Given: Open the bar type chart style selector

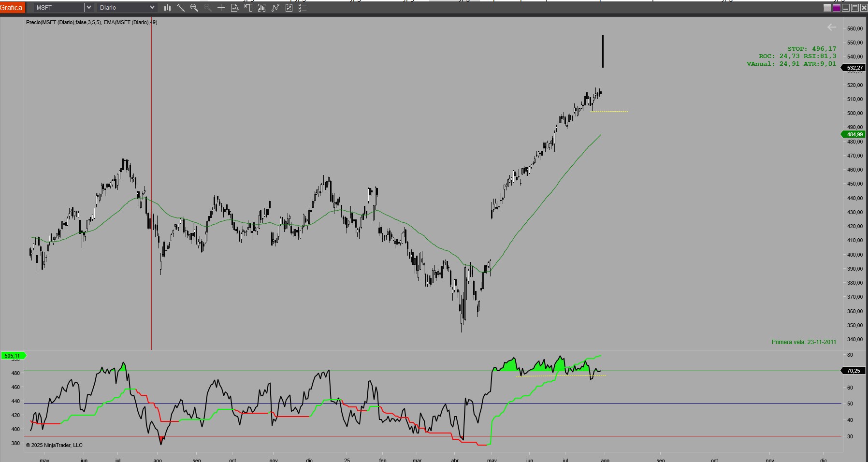Looking at the screenshot, I should (x=167, y=8).
